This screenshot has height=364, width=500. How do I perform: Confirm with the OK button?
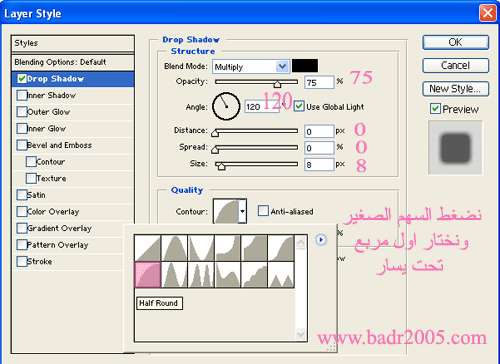tap(456, 42)
